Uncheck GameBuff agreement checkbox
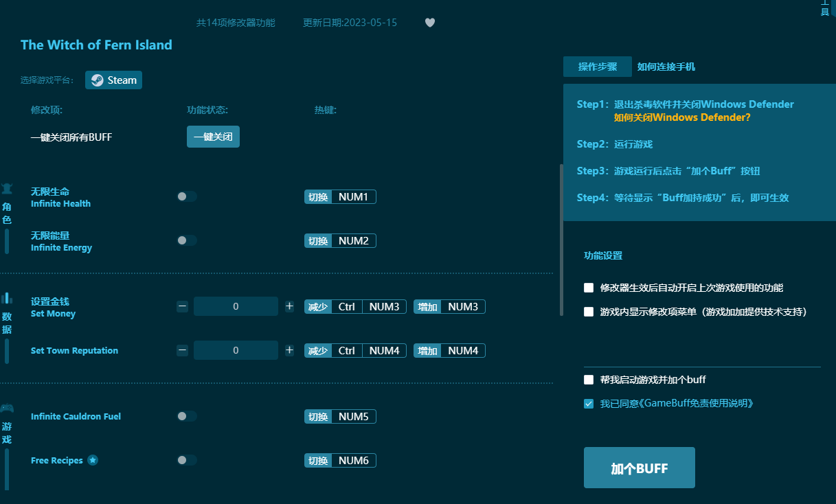 [589, 404]
